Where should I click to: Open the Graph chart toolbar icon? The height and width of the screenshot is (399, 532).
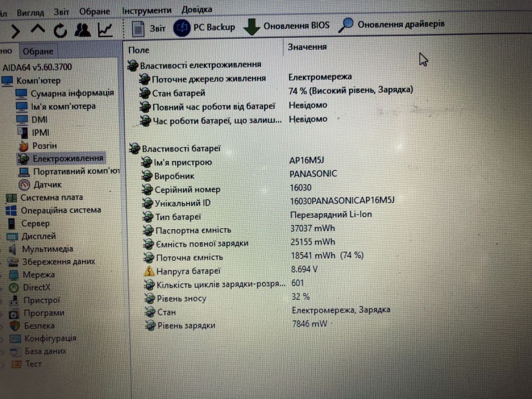pyautogui.click(x=105, y=30)
